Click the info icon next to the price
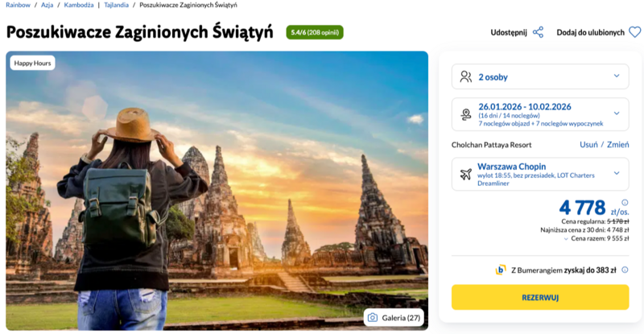 (x=625, y=203)
